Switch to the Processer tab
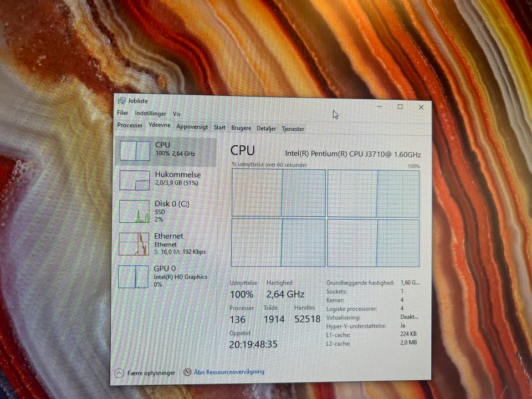532x399 pixels. point(130,125)
